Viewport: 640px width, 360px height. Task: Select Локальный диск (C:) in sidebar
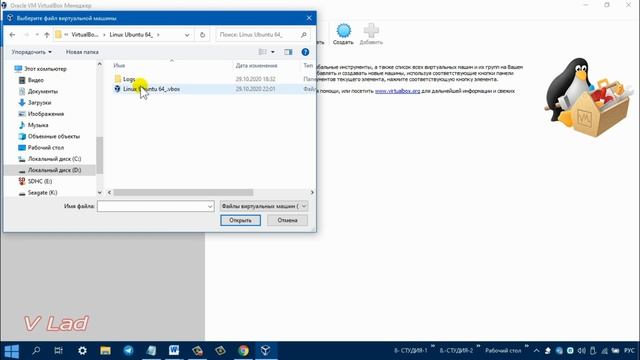(x=54, y=159)
